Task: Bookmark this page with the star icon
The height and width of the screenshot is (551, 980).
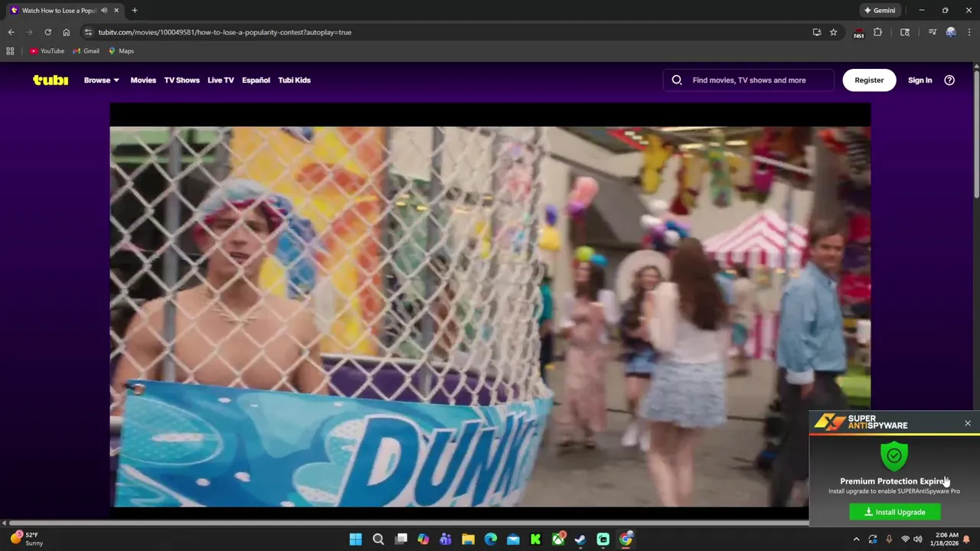Action: (834, 32)
